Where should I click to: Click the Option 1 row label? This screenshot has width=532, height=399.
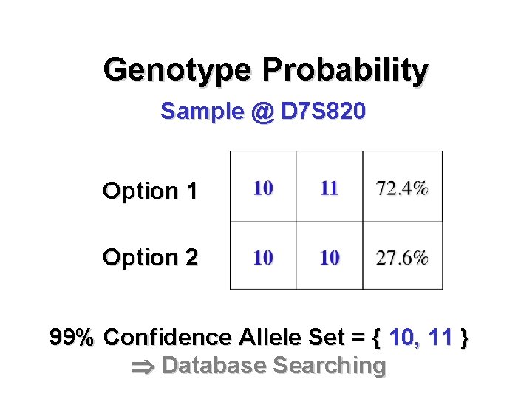click(150, 191)
